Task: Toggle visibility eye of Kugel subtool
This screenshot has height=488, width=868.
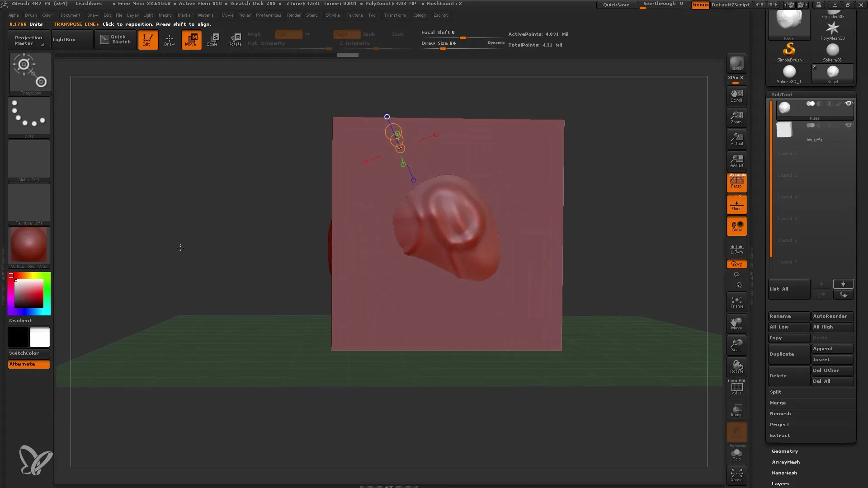Action: coord(849,104)
